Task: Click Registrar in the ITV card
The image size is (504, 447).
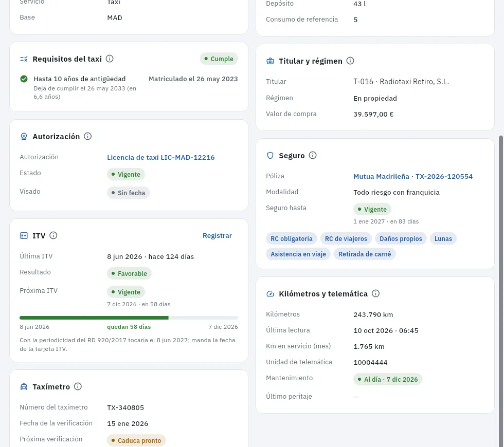Action: [x=217, y=236]
